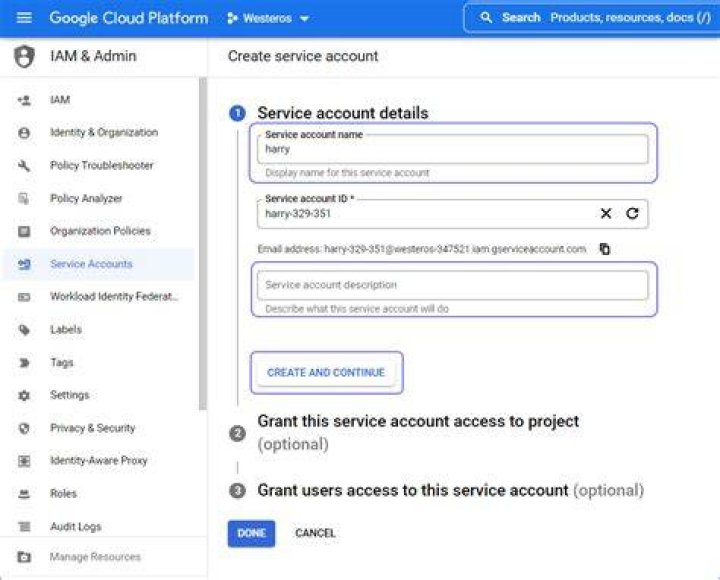Click the search magnifier icon
Viewport: 720px width, 580px height.
click(486, 18)
